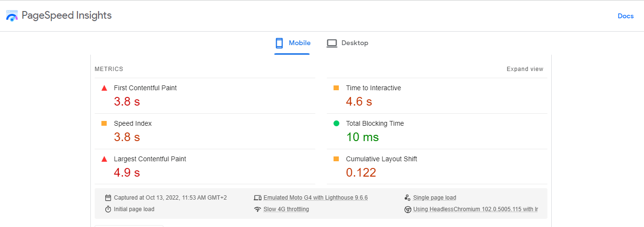The image size is (644, 227).
Task: Click the red triangle beside Largest Contentful Paint
Action: point(104,159)
